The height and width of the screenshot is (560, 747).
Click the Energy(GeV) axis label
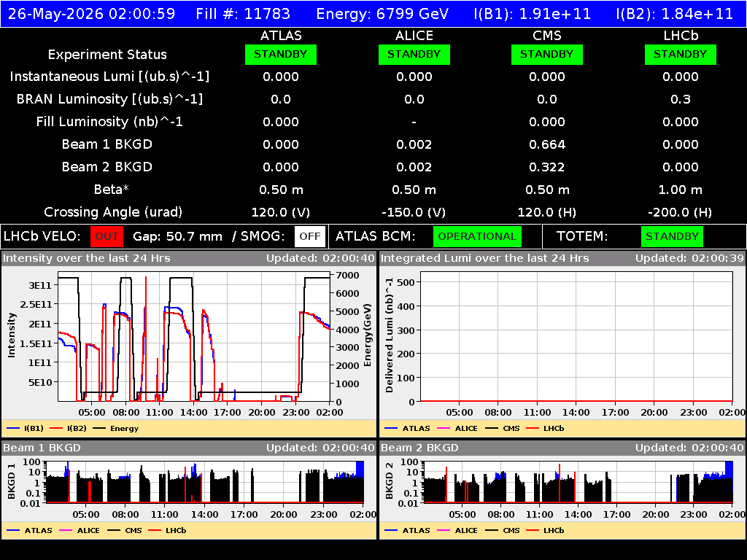[368, 335]
